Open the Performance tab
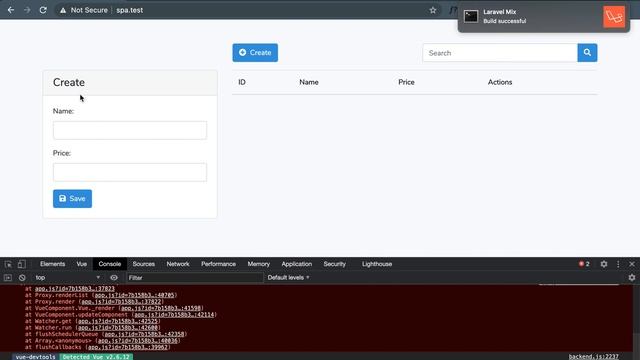Screen dimensions: 640x360 click(218, 264)
